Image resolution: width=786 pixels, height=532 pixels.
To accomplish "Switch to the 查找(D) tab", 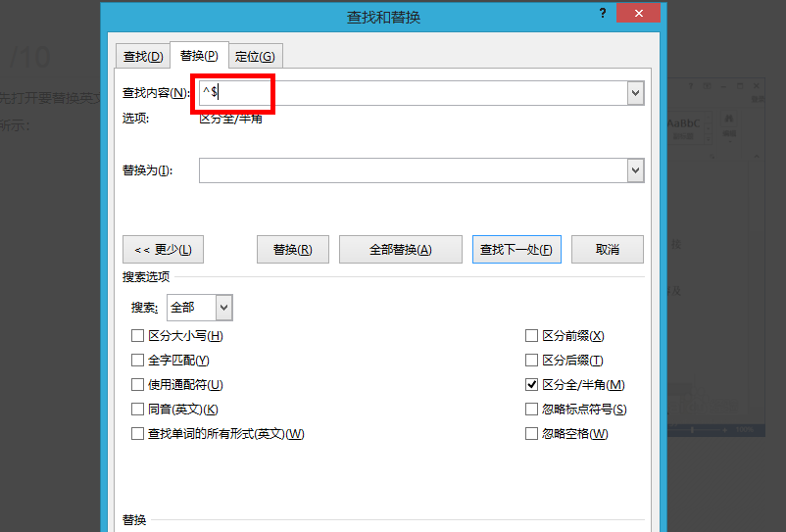I will pos(143,56).
